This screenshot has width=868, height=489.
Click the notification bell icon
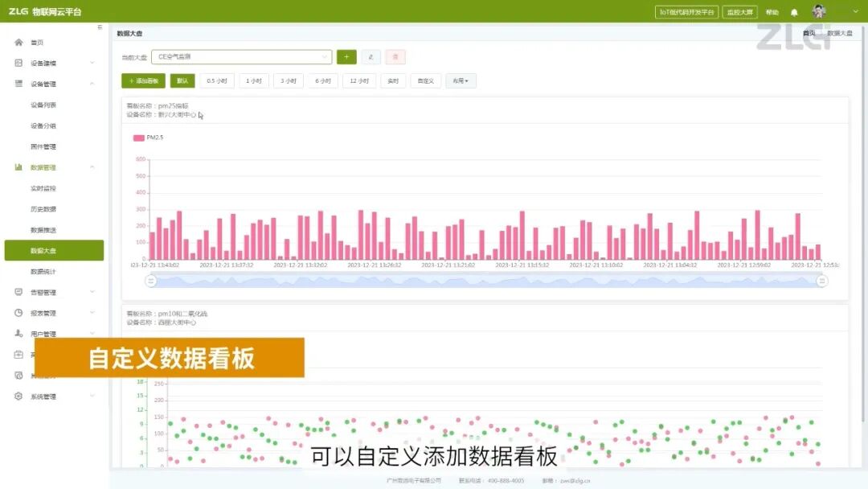(x=794, y=12)
